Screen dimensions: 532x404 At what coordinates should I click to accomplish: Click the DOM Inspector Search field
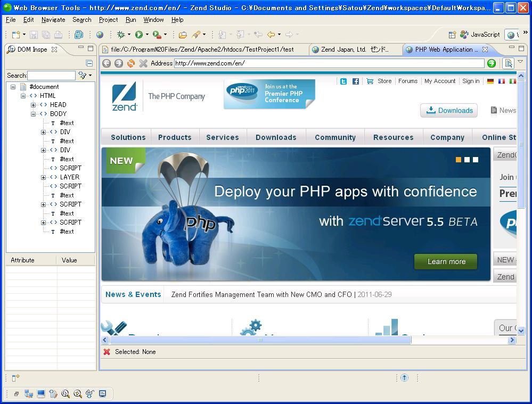click(51, 76)
